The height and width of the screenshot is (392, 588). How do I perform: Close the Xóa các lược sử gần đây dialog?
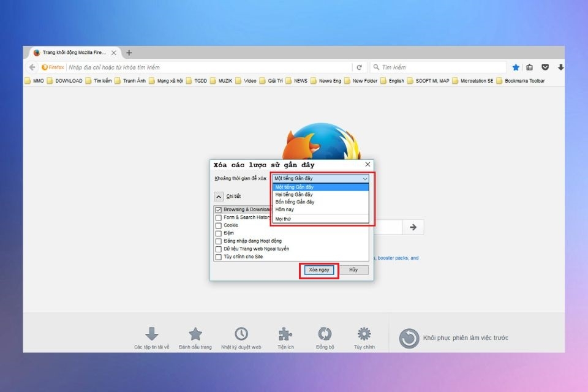tap(367, 164)
